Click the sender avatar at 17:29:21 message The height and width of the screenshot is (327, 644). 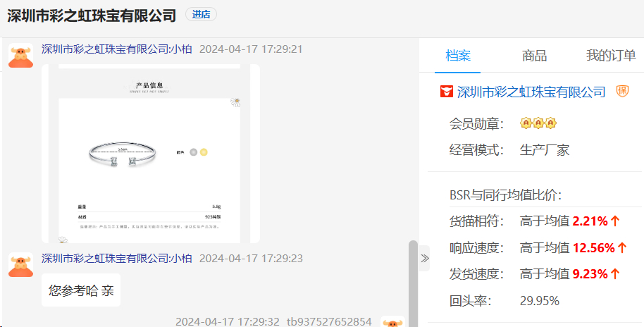20,56
